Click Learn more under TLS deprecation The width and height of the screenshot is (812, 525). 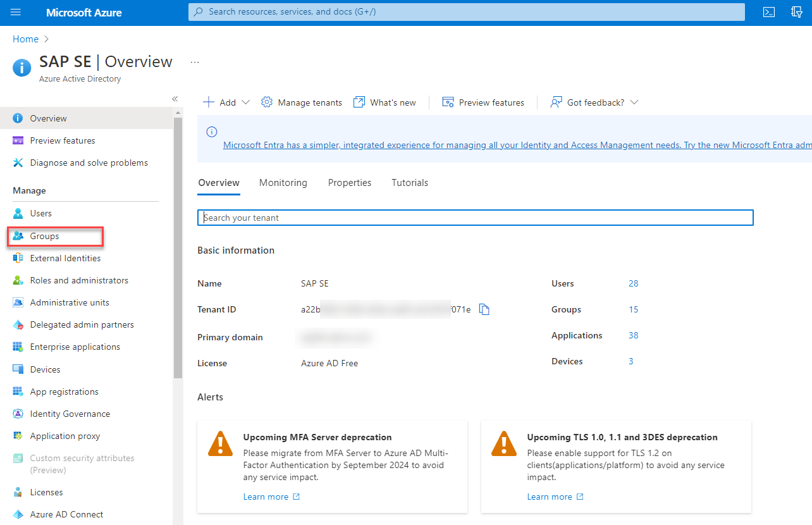pyautogui.click(x=555, y=497)
